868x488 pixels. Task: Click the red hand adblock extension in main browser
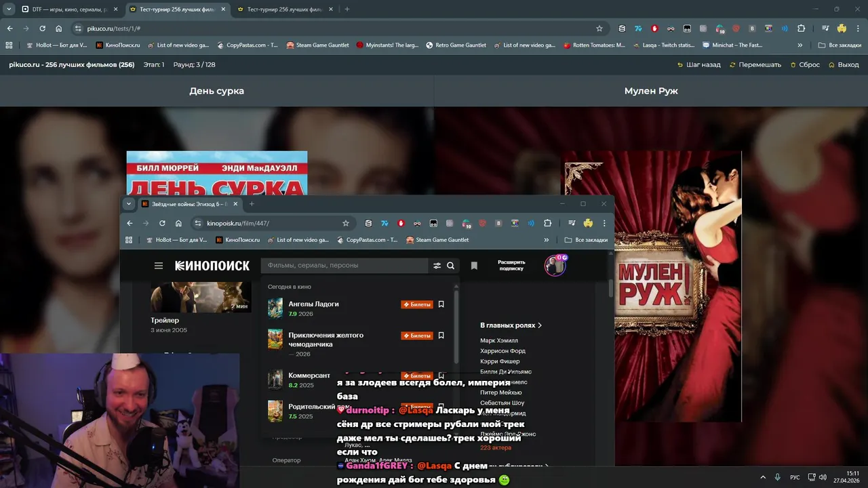pos(654,28)
